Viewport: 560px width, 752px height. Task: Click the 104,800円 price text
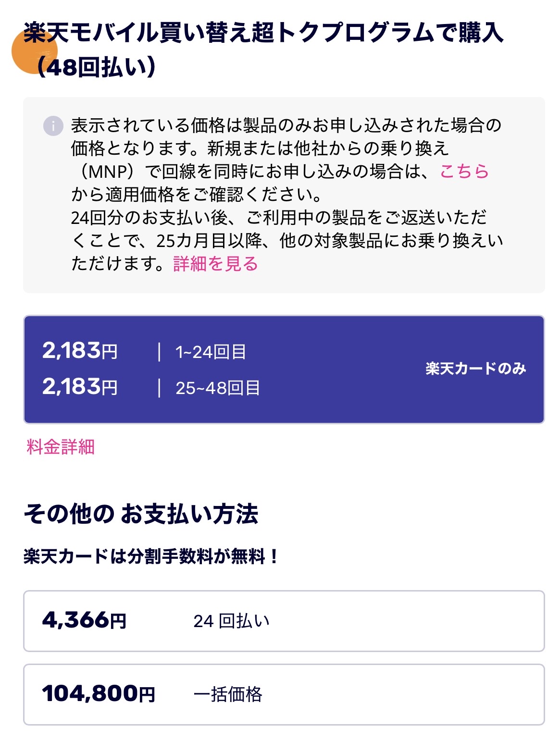click(x=99, y=694)
